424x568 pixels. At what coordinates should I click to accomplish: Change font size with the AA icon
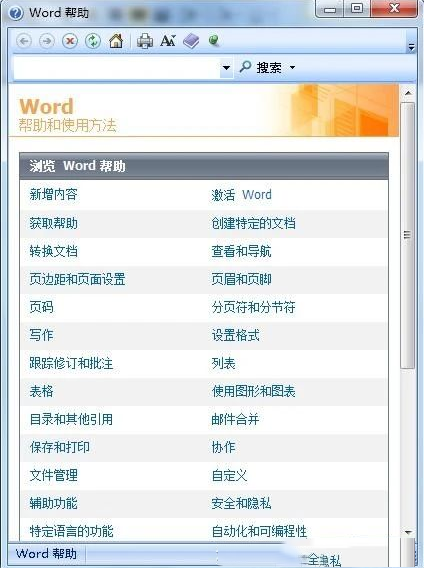pyautogui.click(x=168, y=41)
